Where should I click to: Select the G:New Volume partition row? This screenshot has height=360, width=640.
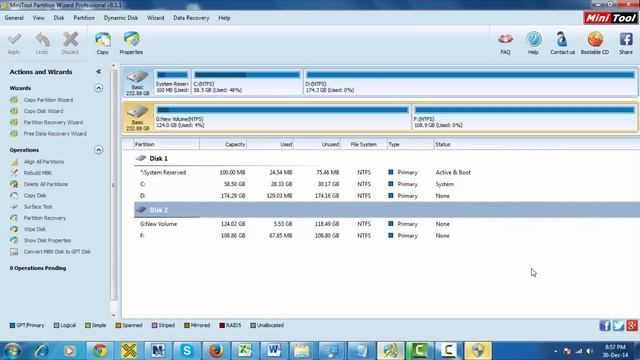tap(387, 224)
